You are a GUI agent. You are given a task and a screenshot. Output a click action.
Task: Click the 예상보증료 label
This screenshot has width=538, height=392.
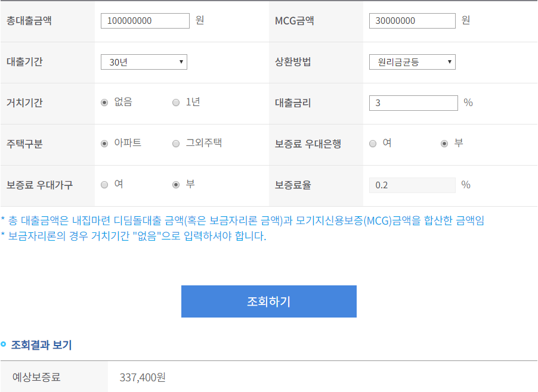[x=36, y=377]
